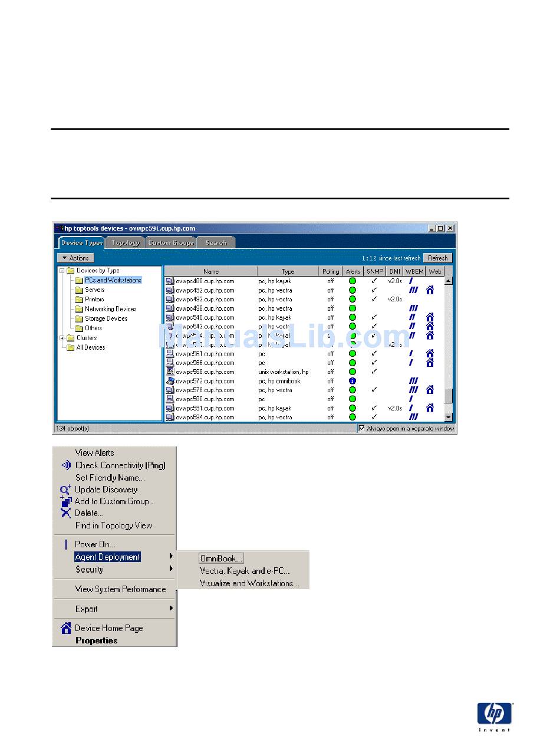Click unix workstation icon of ovwpc568
This screenshot has width=560, height=736.
170,372
